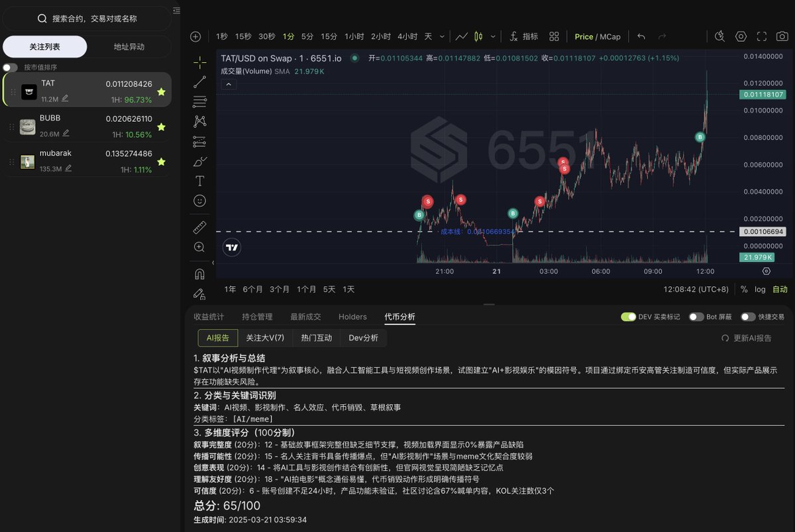795x532 pixels.
Task: Select the crosshair cursor tool
Action: [199, 62]
